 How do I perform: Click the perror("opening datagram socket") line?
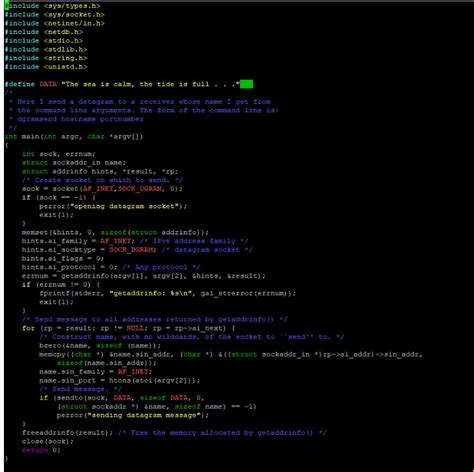[x=113, y=206]
